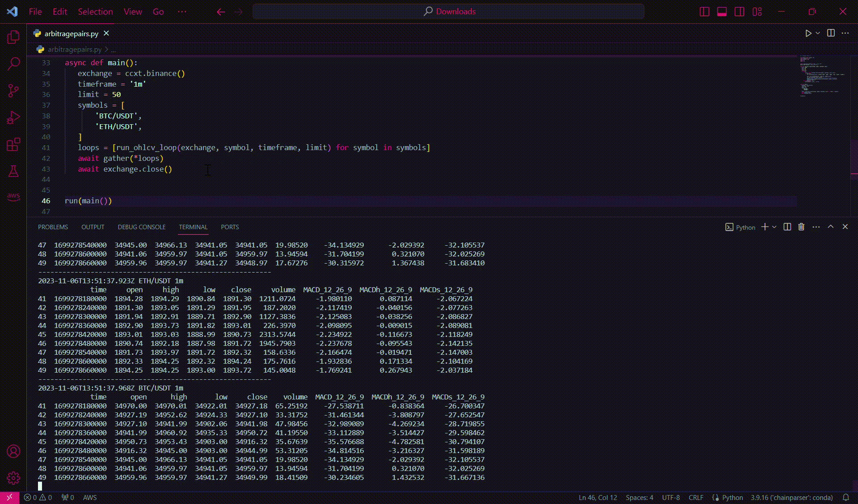Image resolution: width=858 pixels, height=504 pixels.
Task: Open the File menu
Action: click(x=35, y=12)
